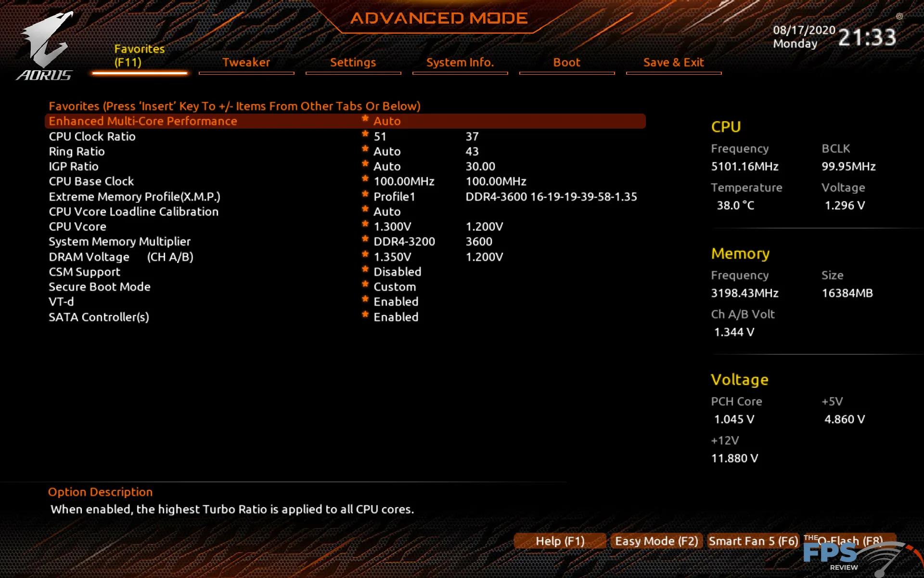
Task: Open the gear icon beside the clock
Action: click(x=899, y=16)
